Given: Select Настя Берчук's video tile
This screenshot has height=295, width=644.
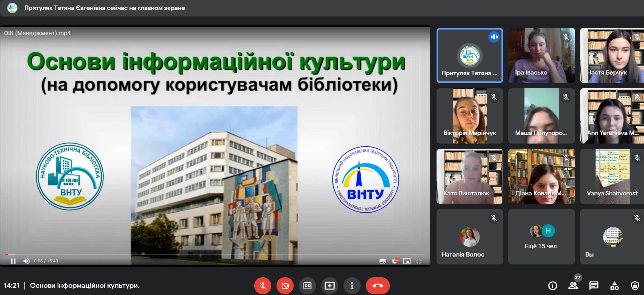Looking at the screenshot, I should pos(612,56).
